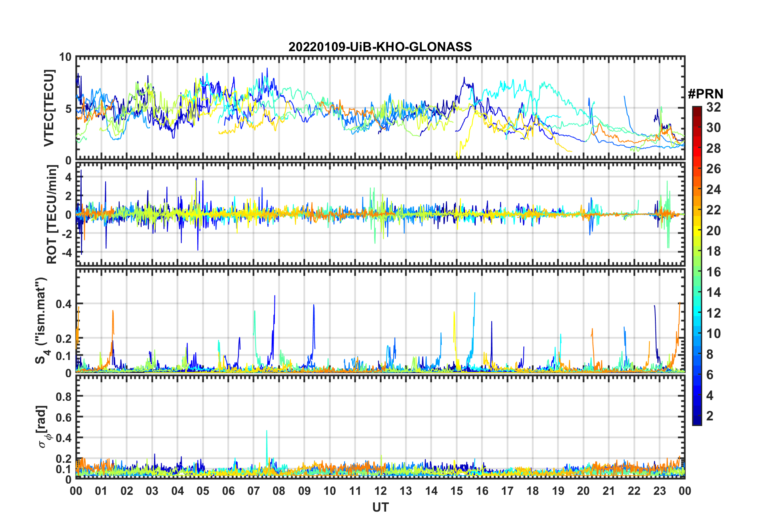Select the 4 label on PRN colorbar

pyautogui.click(x=710, y=396)
